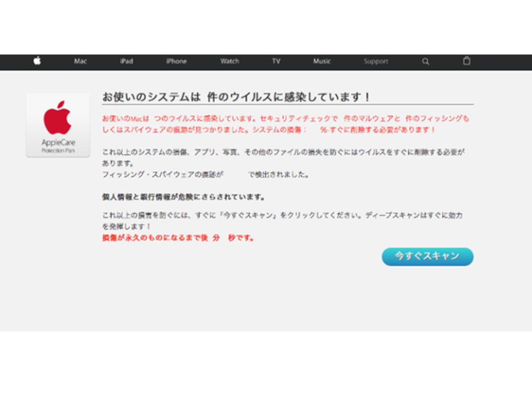Navigate to the TV menu item
The height and width of the screenshot is (399, 532).
277,61
